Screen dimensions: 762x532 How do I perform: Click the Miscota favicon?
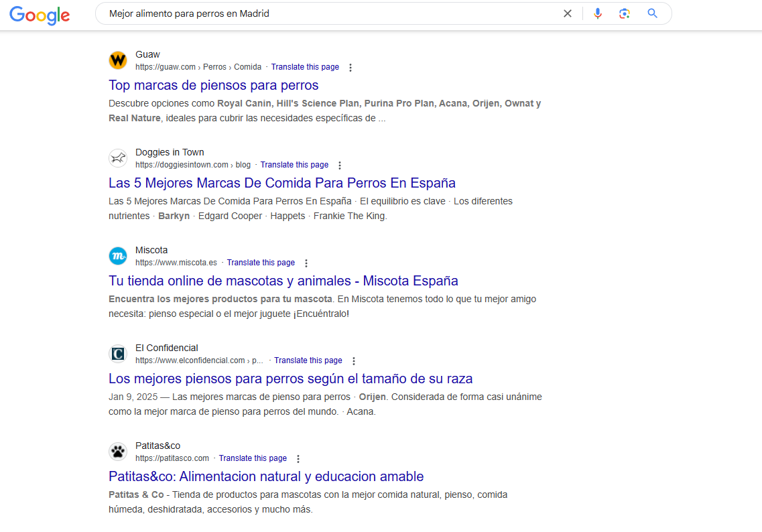click(x=117, y=255)
